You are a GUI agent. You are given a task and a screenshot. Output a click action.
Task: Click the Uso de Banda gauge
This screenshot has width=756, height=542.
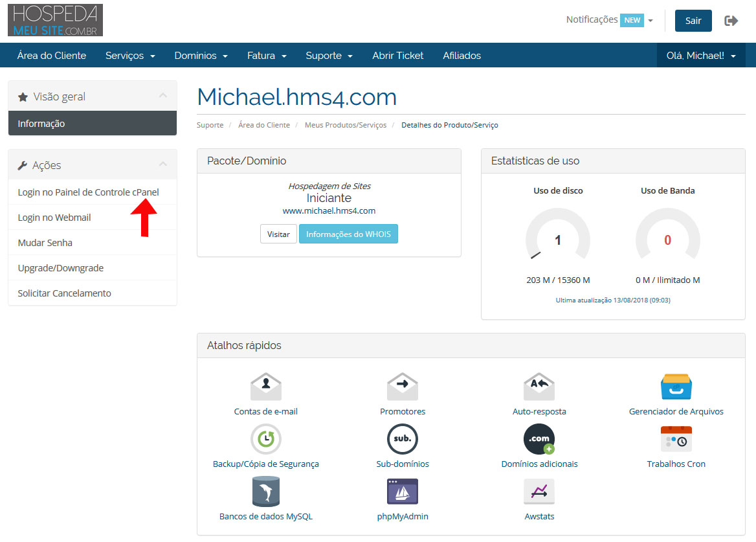click(668, 234)
